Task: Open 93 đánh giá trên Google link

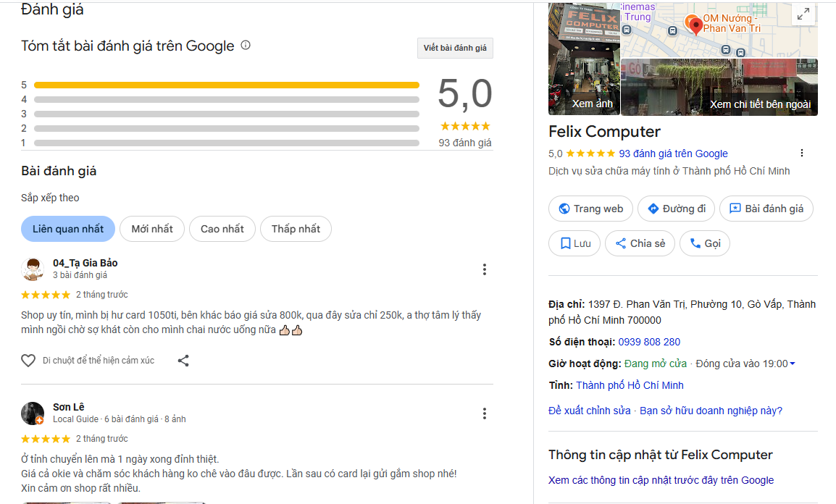Action: pos(673,154)
